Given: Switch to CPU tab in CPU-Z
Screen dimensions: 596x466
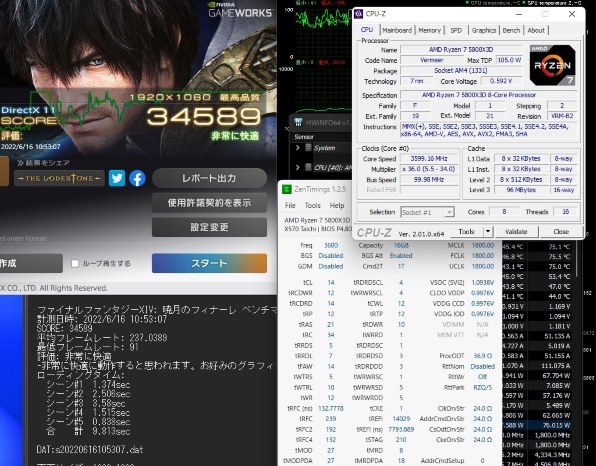Looking at the screenshot, I should click(x=367, y=30).
